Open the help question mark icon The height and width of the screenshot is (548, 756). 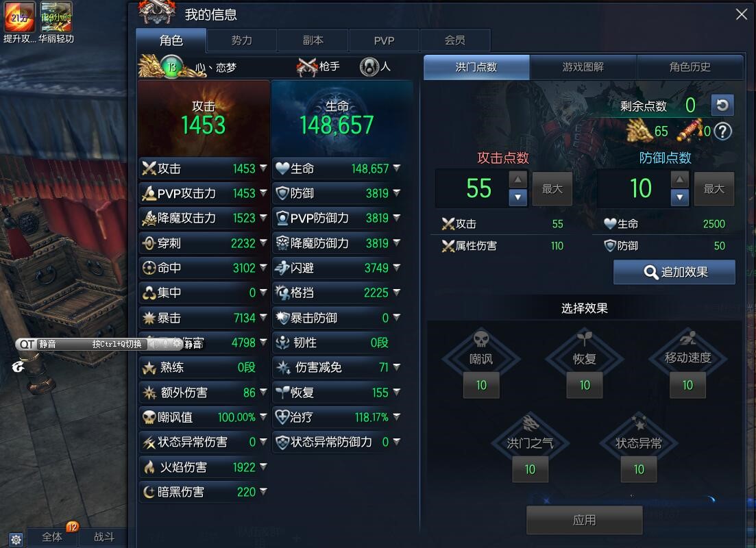tap(722, 131)
